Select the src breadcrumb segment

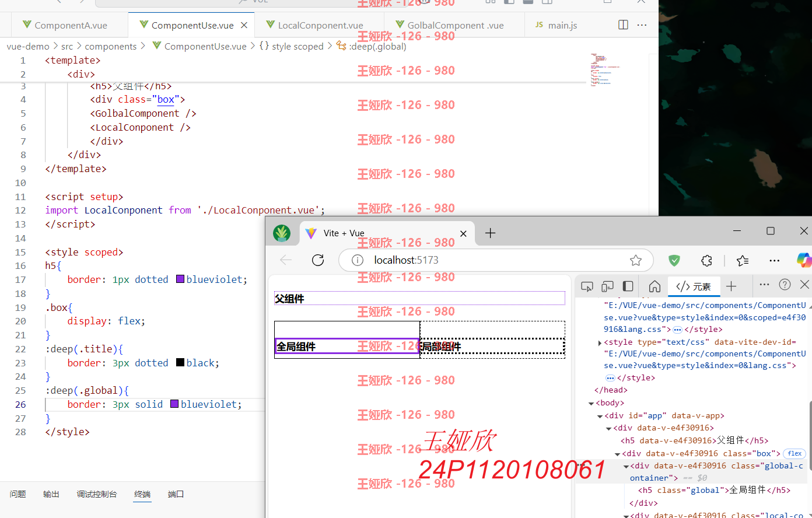click(67, 46)
